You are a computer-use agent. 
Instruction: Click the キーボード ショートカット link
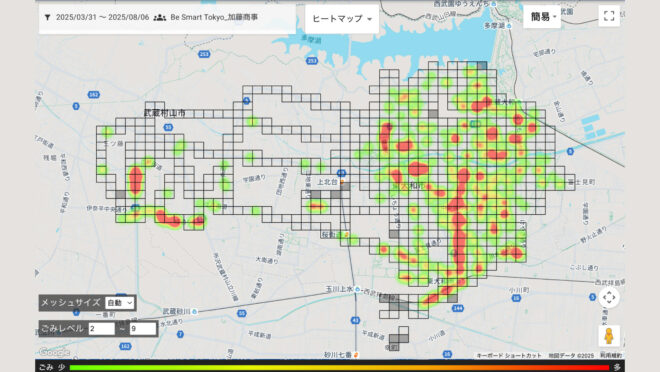tap(508, 356)
